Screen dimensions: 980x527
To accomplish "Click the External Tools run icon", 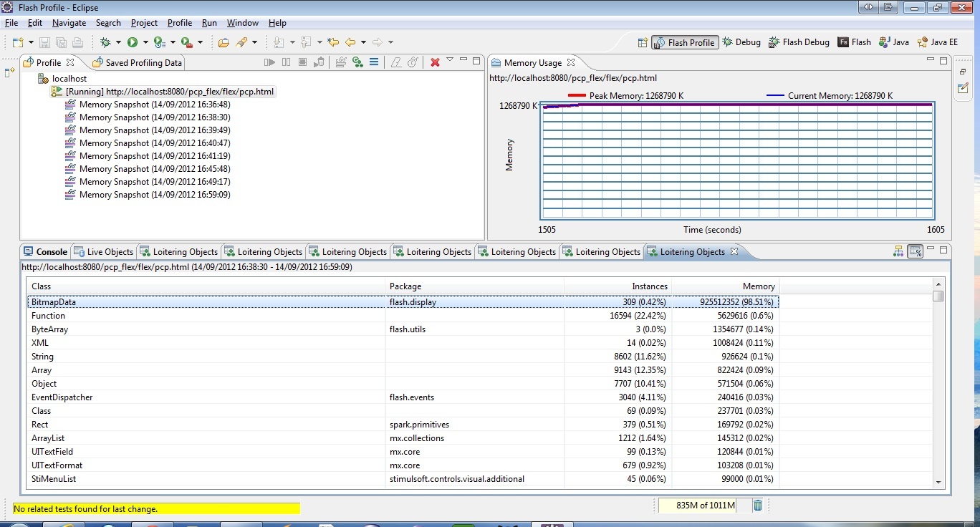I will (186, 42).
